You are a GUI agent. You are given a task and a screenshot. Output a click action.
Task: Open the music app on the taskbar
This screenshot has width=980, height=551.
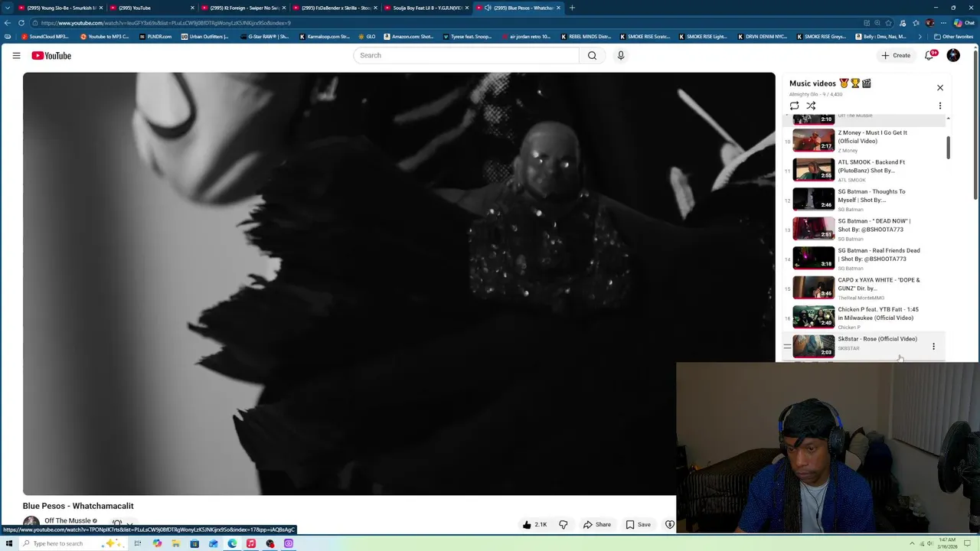[251, 543]
